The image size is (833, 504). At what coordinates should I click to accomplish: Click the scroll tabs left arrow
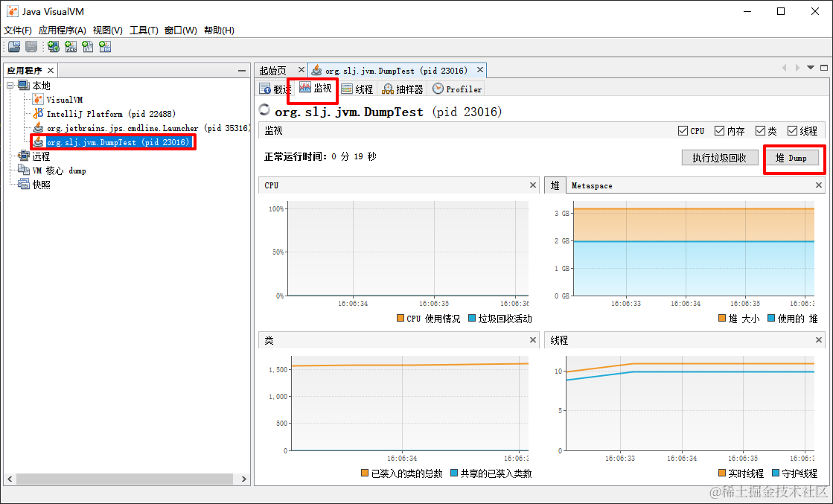click(x=784, y=68)
